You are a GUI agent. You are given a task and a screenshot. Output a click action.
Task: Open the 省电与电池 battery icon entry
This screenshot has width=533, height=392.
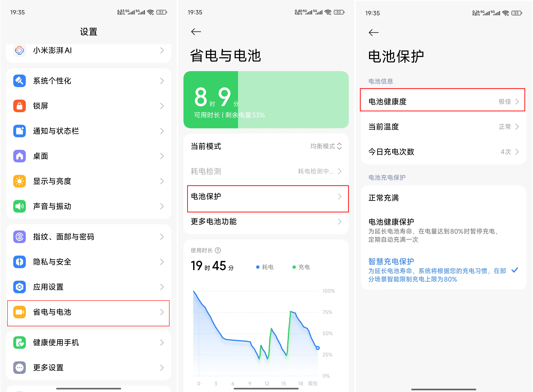point(20,312)
